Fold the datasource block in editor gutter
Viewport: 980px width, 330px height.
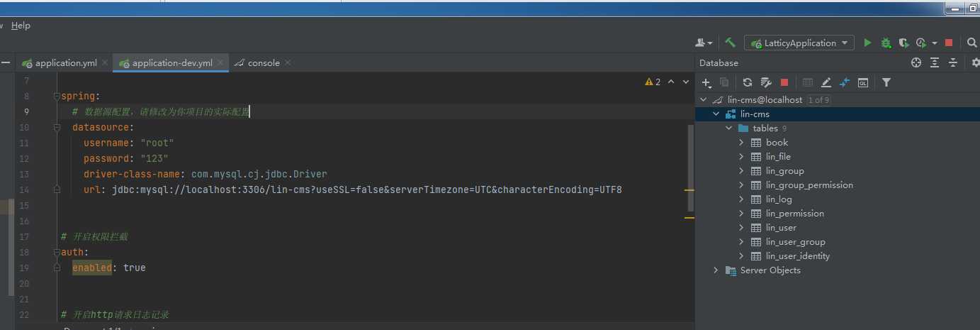click(57, 127)
